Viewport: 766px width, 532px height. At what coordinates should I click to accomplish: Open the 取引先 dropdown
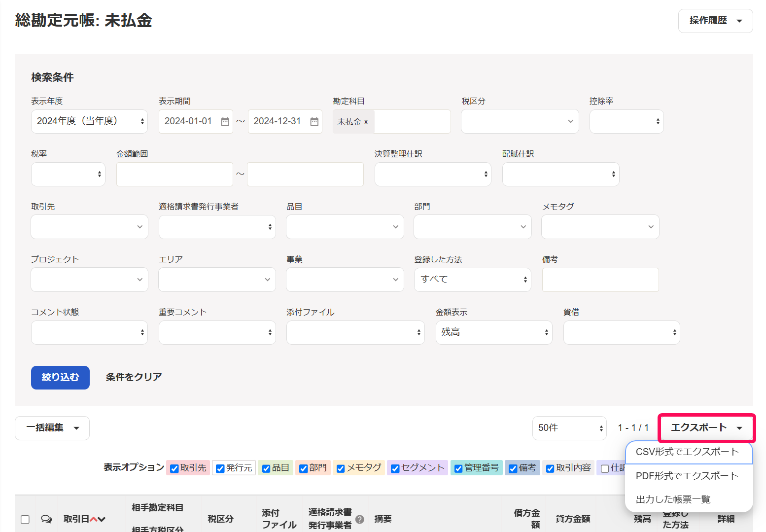(89, 227)
